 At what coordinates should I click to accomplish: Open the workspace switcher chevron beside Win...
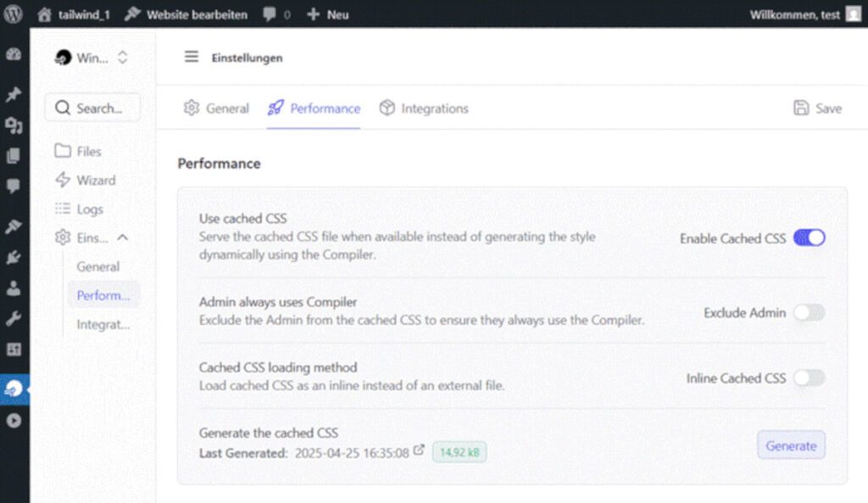click(124, 58)
